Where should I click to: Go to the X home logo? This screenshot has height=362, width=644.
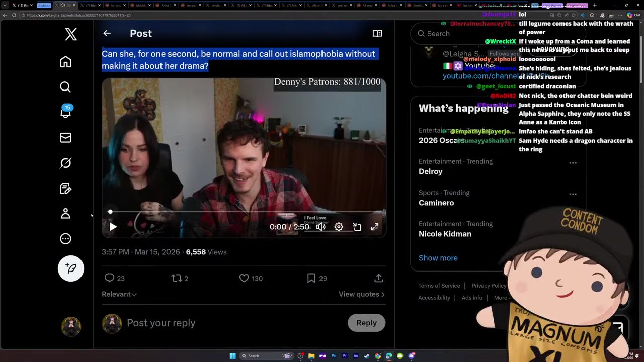71,34
